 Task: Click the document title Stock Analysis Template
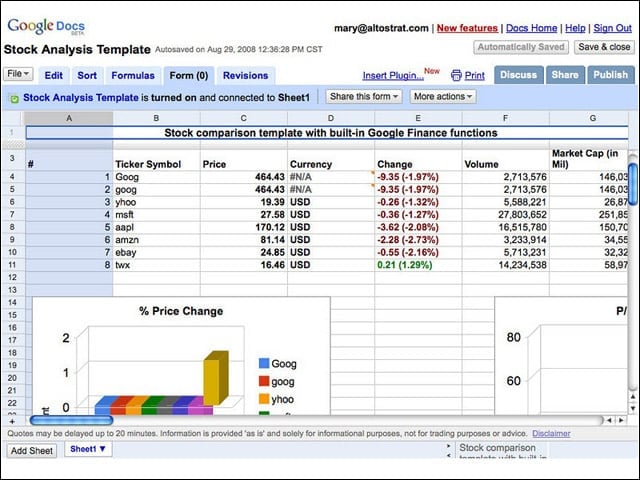click(77, 49)
